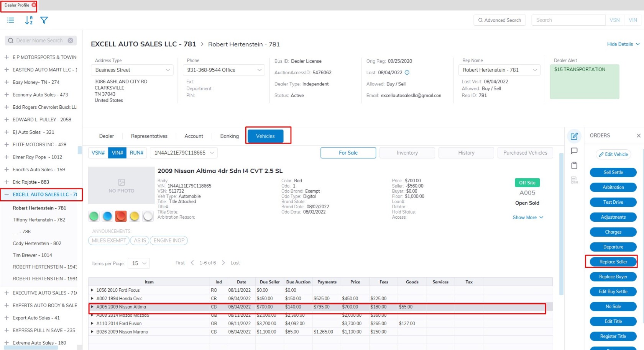This screenshot has height=350, width=644.
Task: Switch to the Banking tab
Action: tap(229, 136)
